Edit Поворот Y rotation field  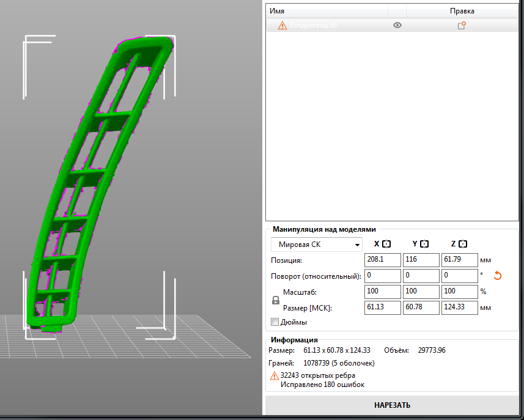421,276
